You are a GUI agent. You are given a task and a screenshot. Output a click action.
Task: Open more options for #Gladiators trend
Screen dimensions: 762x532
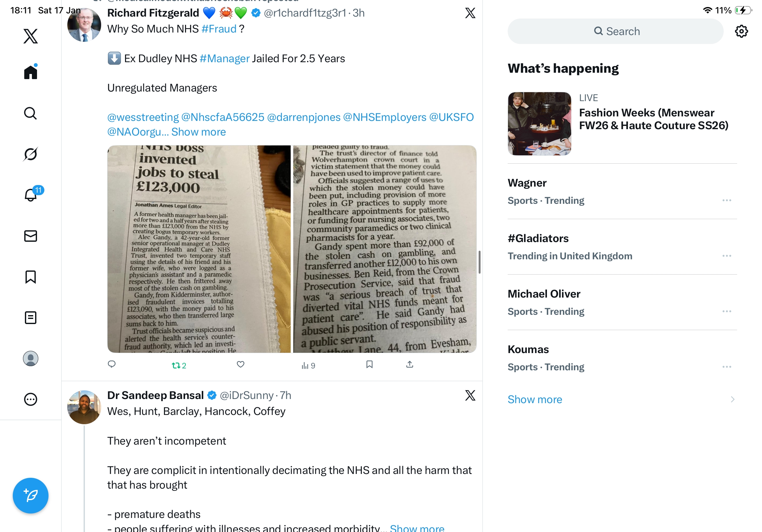point(727,256)
